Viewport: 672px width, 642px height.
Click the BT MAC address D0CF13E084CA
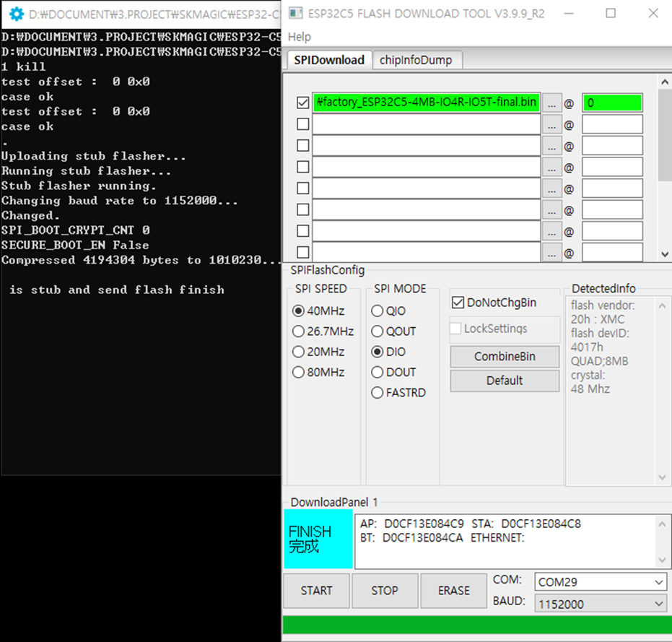click(x=422, y=537)
